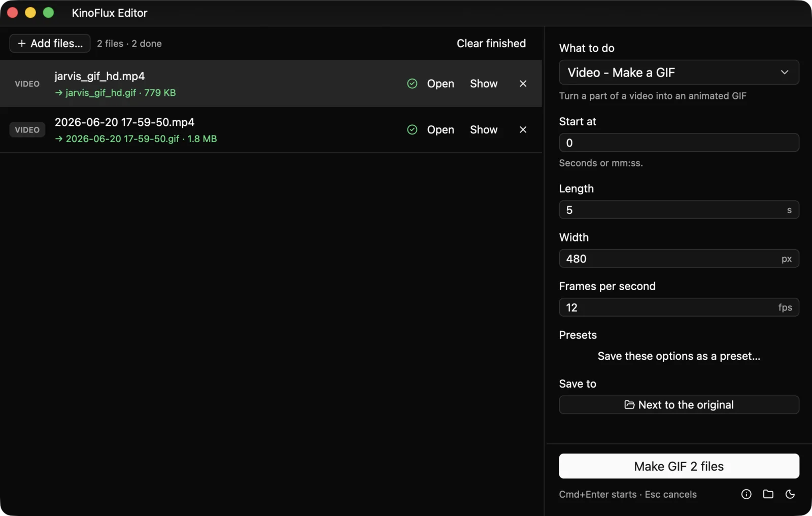Image resolution: width=812 pixels, height=516 pixels.
Task: Click the green full-screen window button
Action: pos(48,13)
